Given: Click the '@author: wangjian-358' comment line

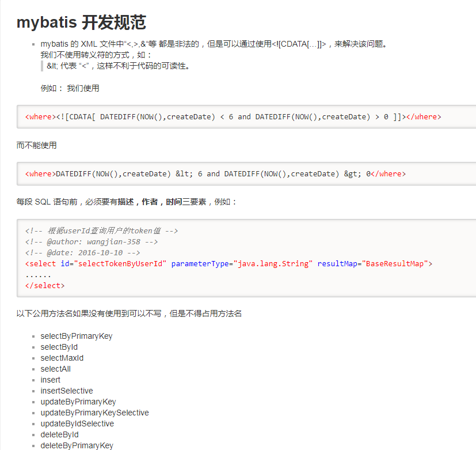Looking at the screenshot, I should pyautogui.click(x=92, y=242).
